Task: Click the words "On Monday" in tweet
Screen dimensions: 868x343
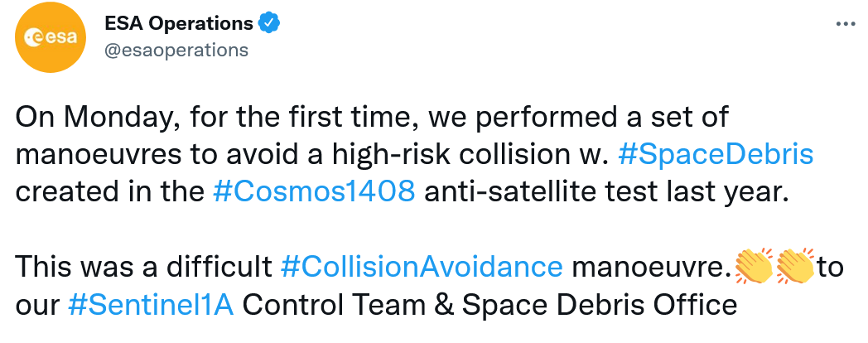Action: (x=92, y=115)
